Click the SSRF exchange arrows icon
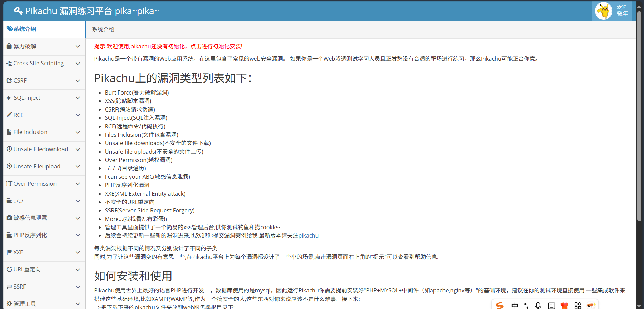644x309 pixels. pyautogui.click(x=9, y=287)
